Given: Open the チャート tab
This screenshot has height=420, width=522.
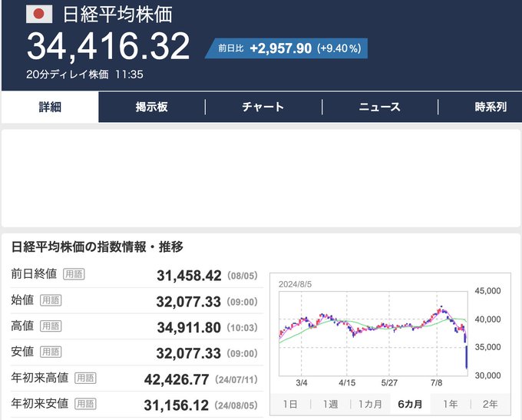Looking at the screenshot, I should [263, 107].
